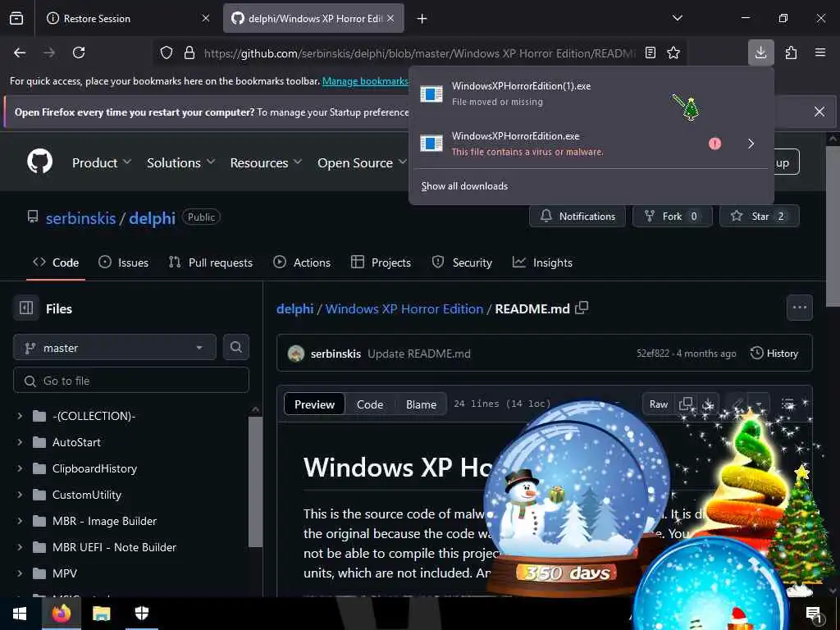This screenshot has width=840, height=630.
Task: Open the Firefox View icon
Action: [x=16, y=18]
